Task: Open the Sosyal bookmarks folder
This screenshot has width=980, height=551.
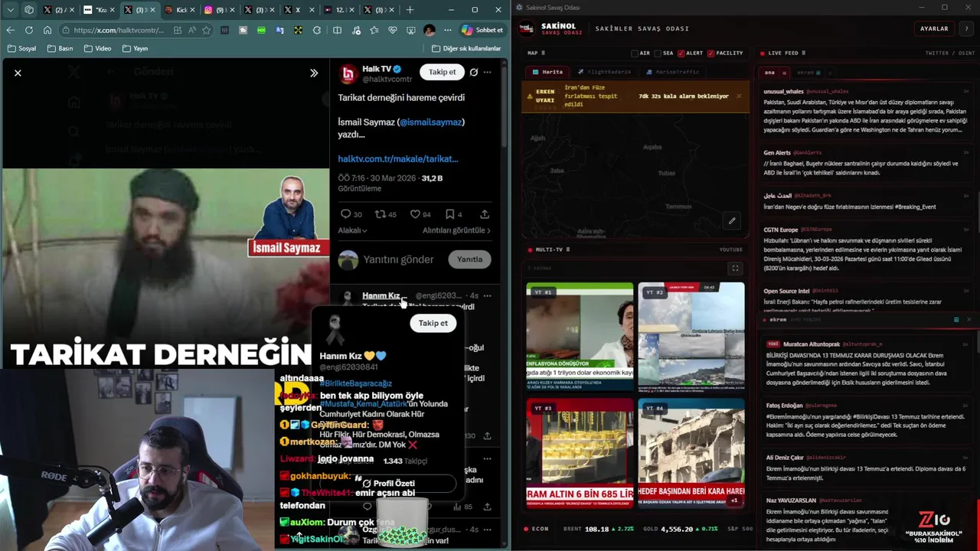Action: coord(21,48)
